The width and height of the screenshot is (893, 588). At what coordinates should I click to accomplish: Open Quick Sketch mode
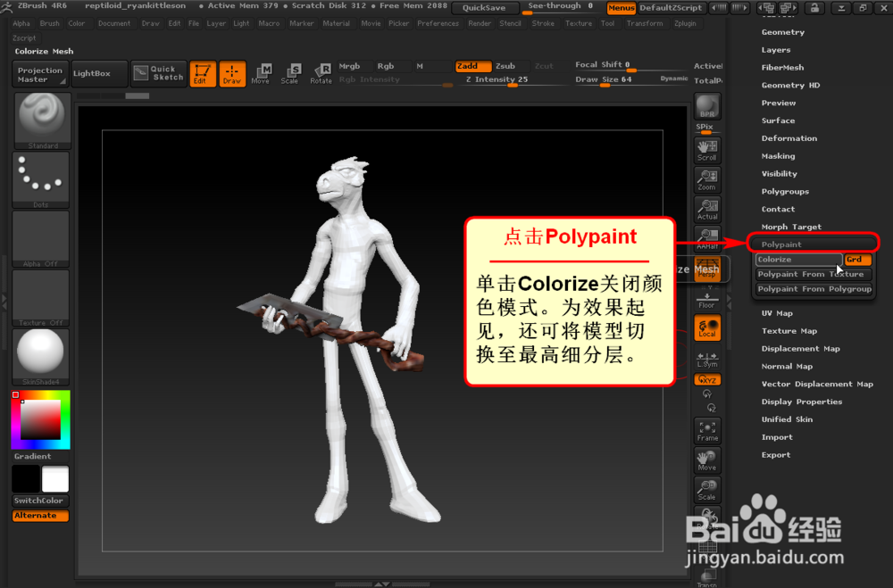tap(158, 73)
